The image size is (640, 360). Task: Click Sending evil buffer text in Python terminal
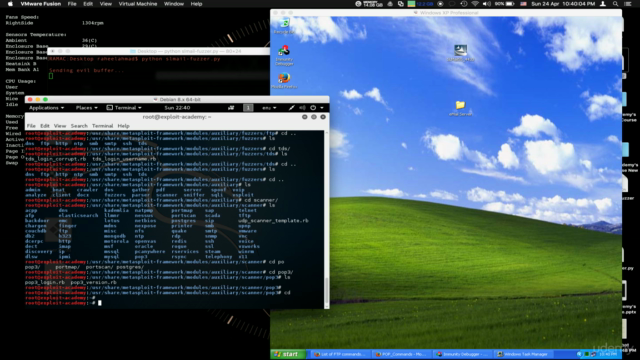(86, 70)
